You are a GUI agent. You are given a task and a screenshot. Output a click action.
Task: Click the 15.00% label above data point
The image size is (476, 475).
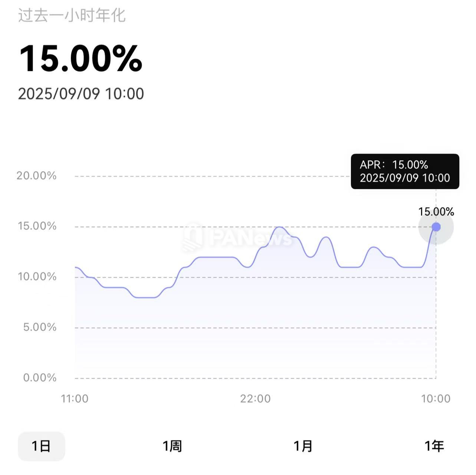coord(436,212)
